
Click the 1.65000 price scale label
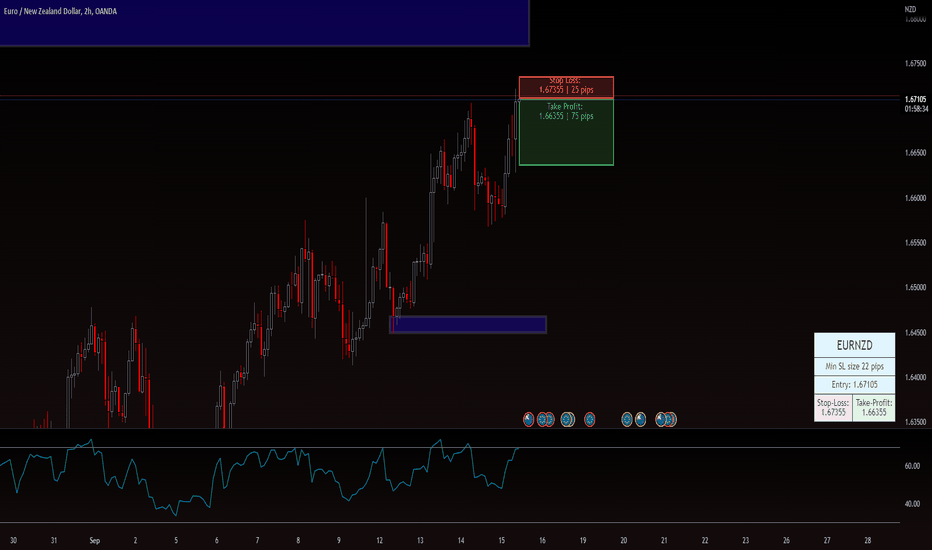pos(915,287)
